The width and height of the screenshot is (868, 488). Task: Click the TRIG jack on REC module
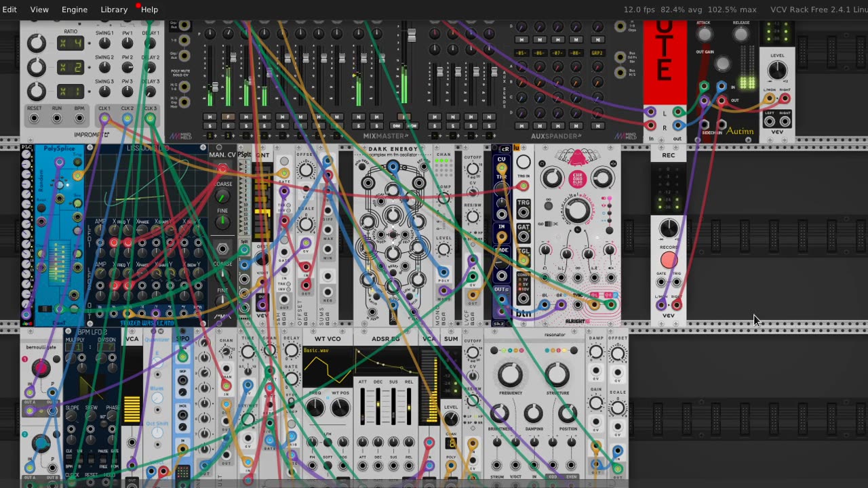click(676, 281)
